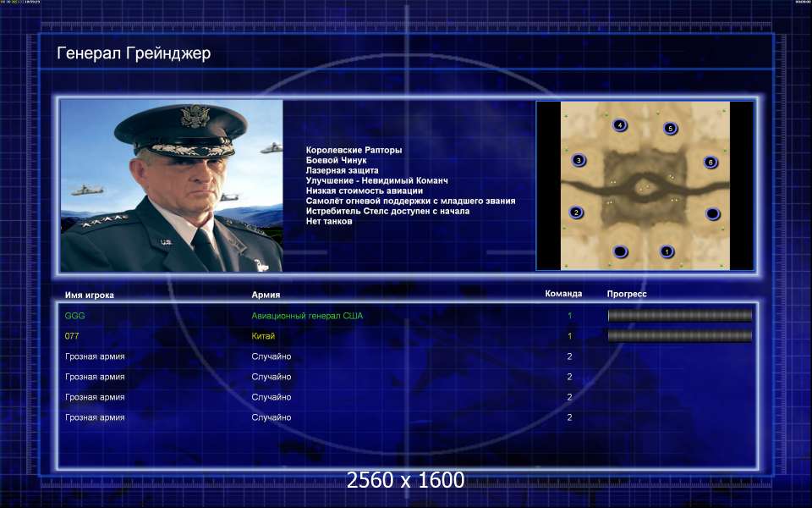Click start position marker 1 on the minimap

click(x=667, y=251)
